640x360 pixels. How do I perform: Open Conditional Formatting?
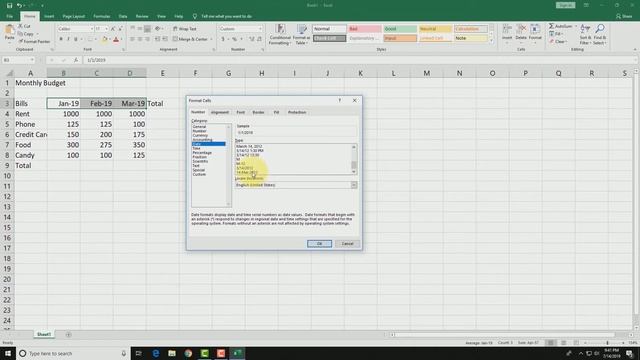pyautogui.click(x=280, y=34)
